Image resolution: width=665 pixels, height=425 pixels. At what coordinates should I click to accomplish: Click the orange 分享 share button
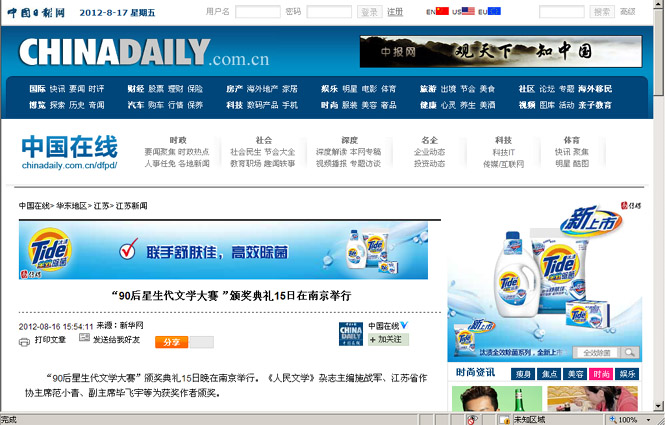[x=172, y=342]
